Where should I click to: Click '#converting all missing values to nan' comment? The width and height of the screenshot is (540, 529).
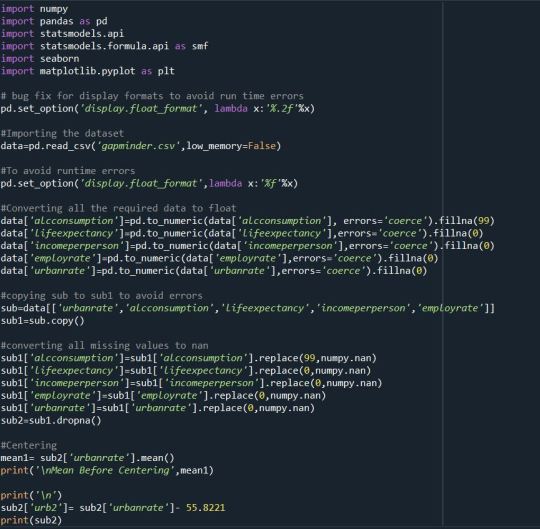coord(104,345)
